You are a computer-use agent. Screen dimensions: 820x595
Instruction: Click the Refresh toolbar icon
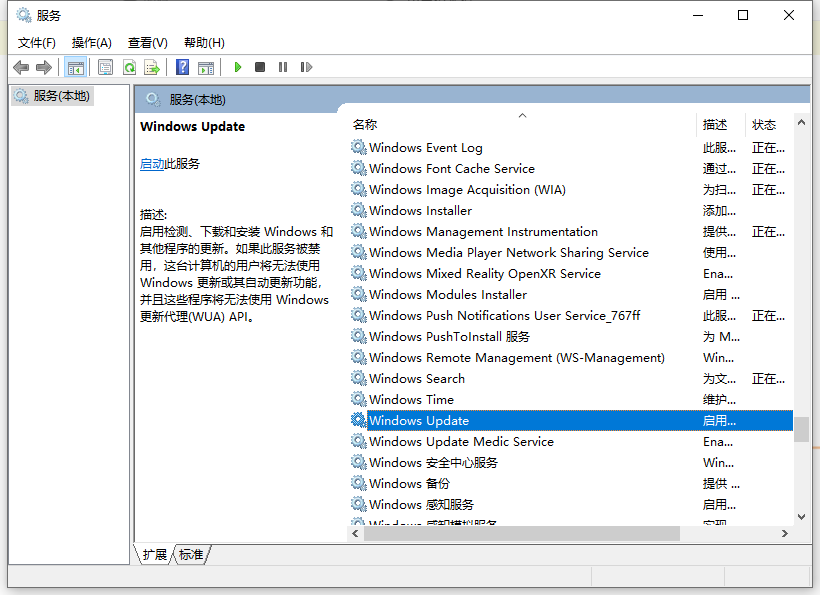[x=129, y=67]
